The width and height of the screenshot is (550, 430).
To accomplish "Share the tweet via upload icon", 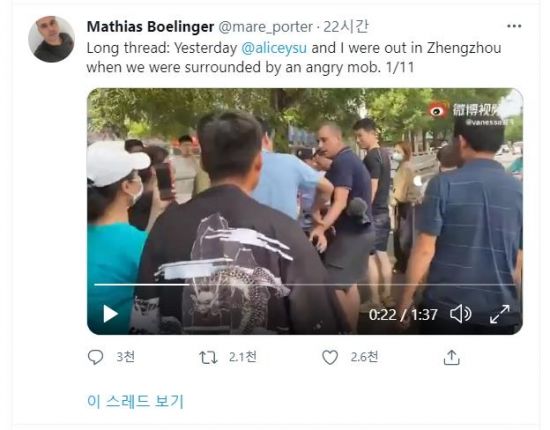I will (x=451, y=357).
